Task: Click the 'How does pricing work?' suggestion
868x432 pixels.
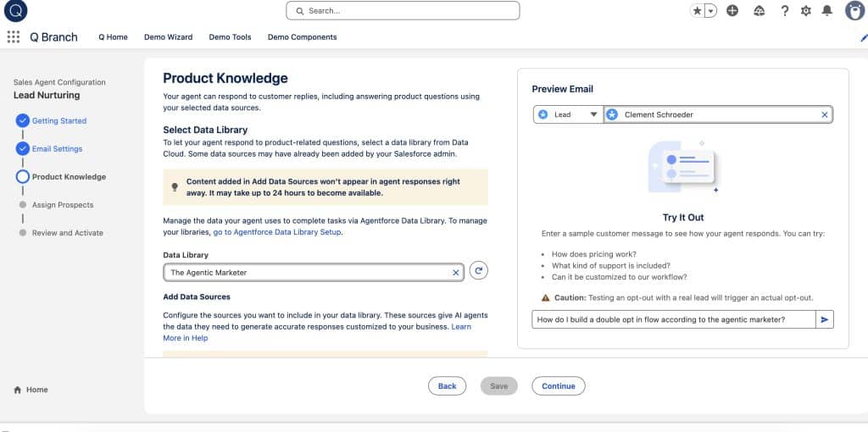Action: tap(594, 254)
